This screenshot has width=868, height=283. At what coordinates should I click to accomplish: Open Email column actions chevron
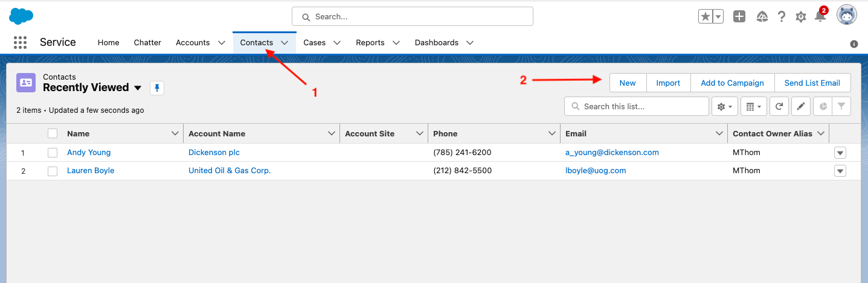pyautogui.click(x=719, y=133)
